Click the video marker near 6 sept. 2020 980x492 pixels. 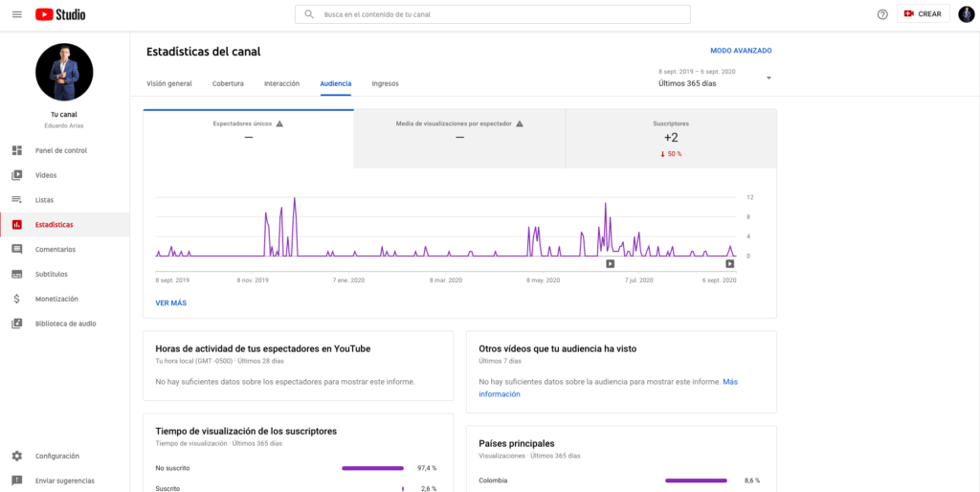(729, 264)
